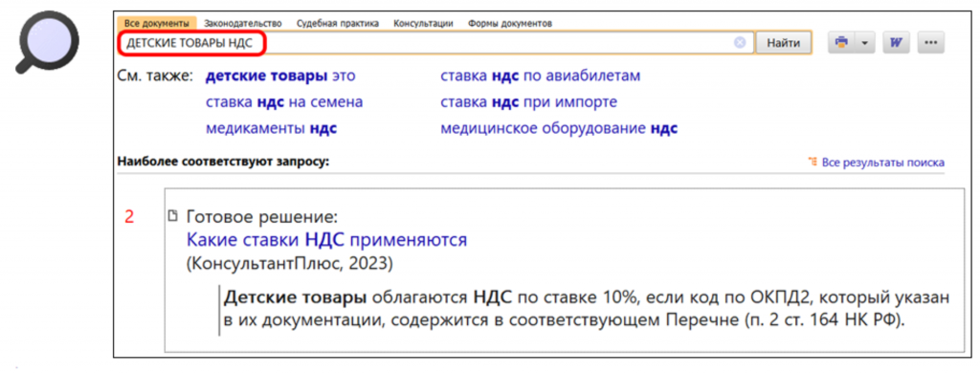Switch to the Все документы tab
980x373 pixels.
coord(157,23)
